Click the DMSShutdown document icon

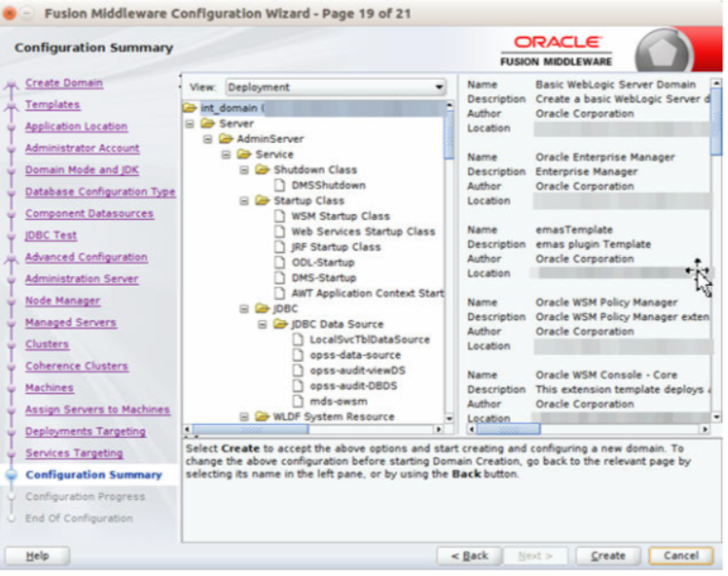pyautogui.click(x=279, y=185)
